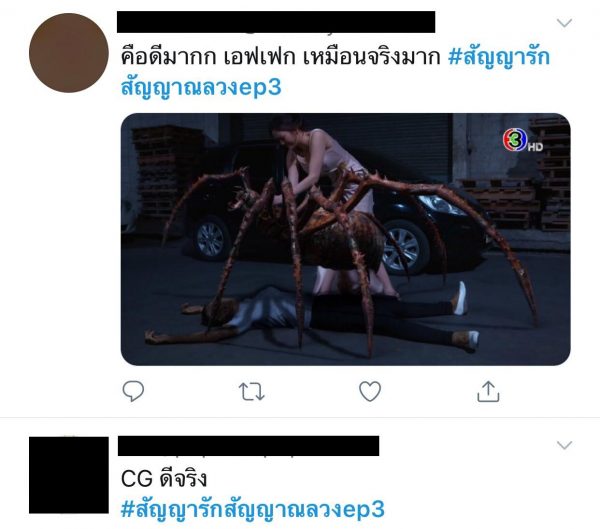This screenshot has height=529, width=600.
Task: Retweet the first tweet with the spider image
Action: point(251,392)
